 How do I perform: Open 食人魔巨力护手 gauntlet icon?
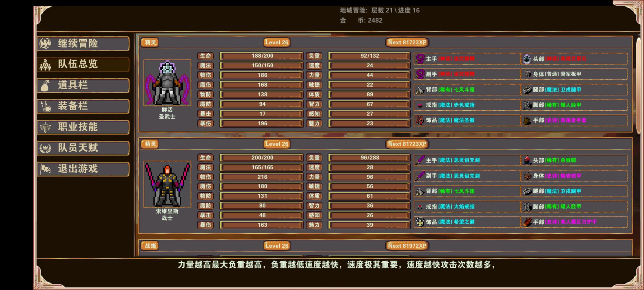point(527,222)
